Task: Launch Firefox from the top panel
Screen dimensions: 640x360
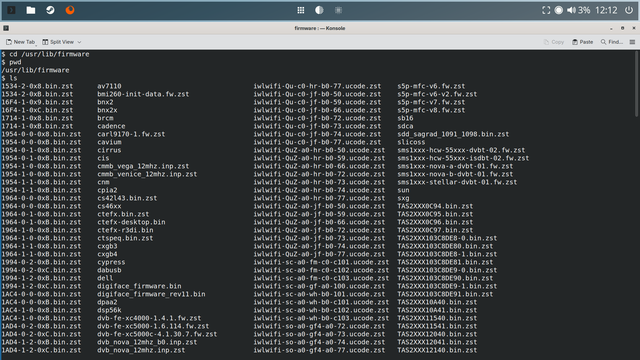Action: (x=70, y=10)
